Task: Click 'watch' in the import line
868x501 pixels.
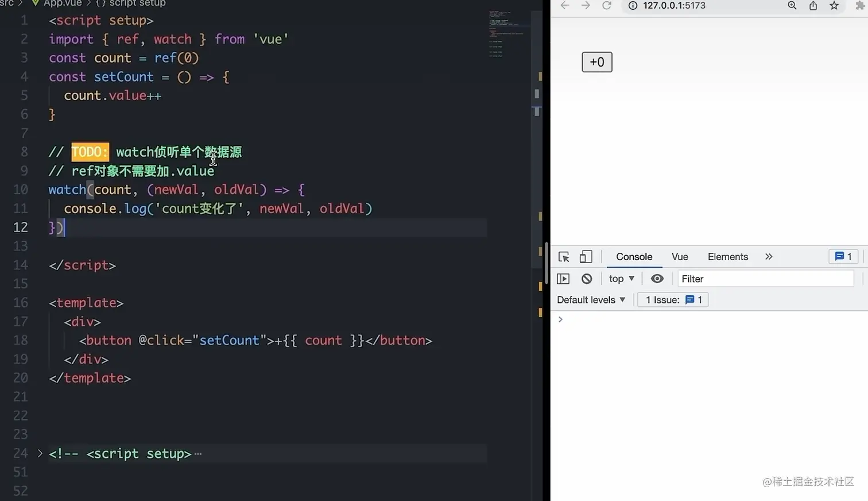Action: click(x=172, y=39)
